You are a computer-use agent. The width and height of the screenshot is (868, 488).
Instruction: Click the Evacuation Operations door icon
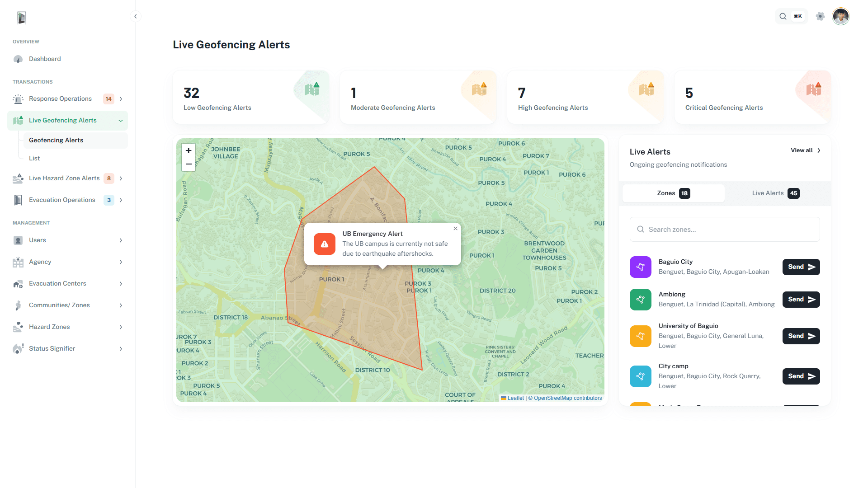point(18,200)
